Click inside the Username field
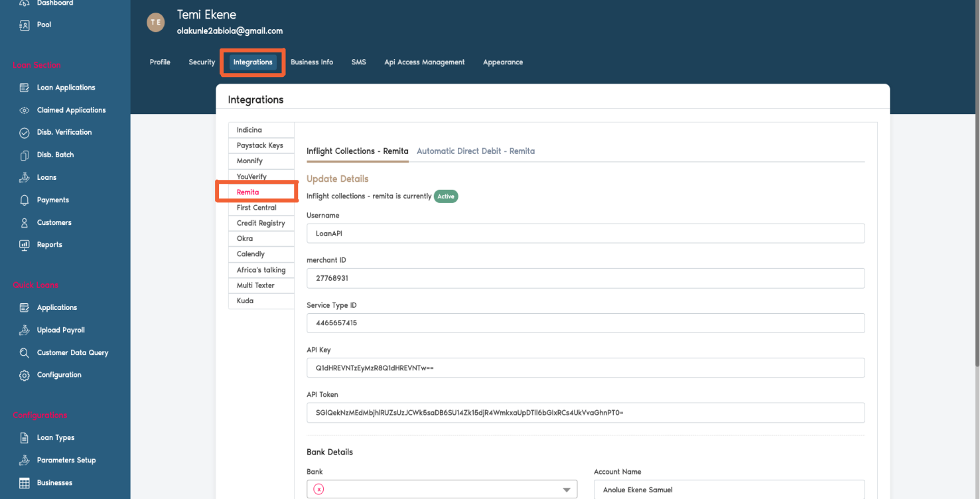980x499 pixels. tap(585, 233)
